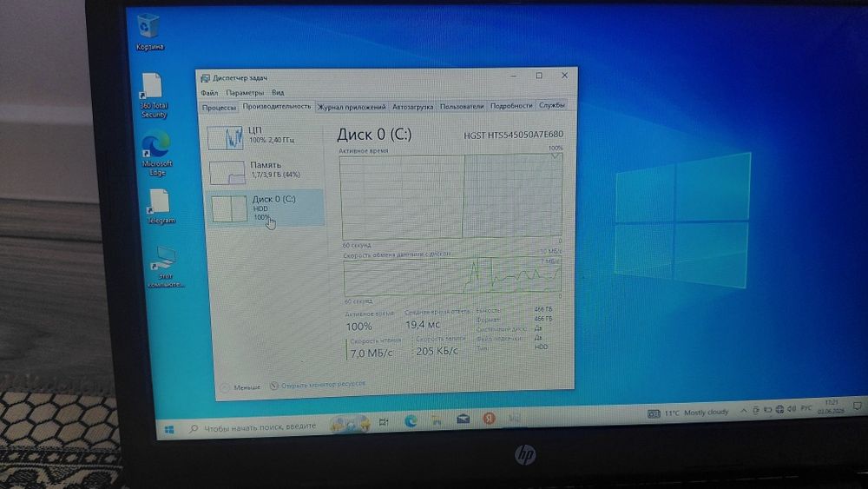Collapse view with the Меньше button
The height and width of the screenshot is (489, 868).
pyautogui.click(x=240, y=387)
